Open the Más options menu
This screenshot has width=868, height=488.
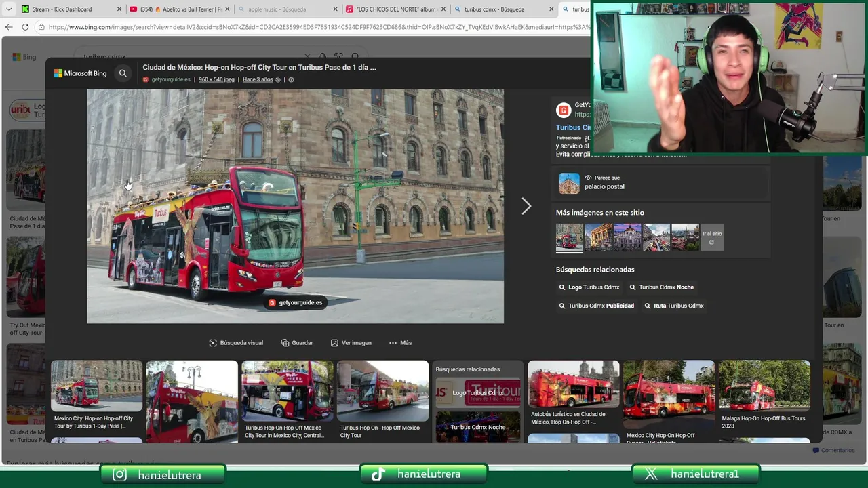coord(400,343)
